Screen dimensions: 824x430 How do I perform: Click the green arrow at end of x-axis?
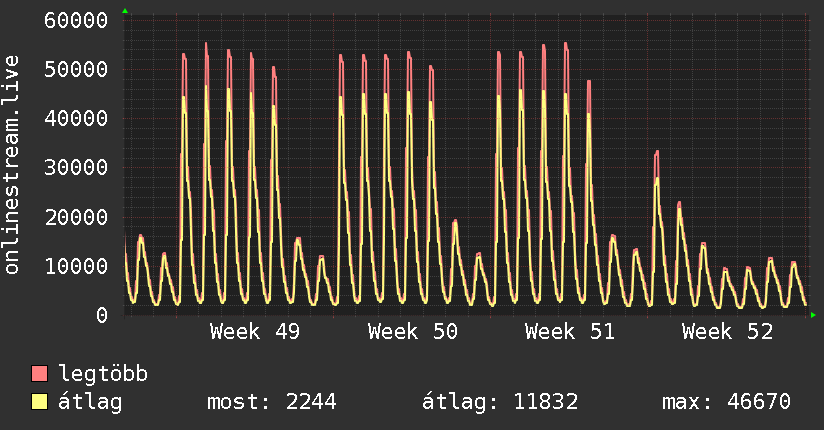(x=813, y=315)
